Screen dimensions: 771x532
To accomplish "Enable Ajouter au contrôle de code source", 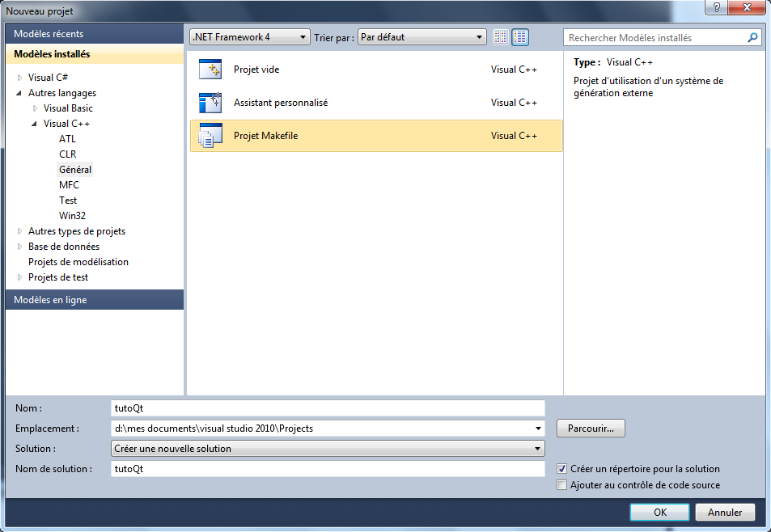I will click(x=562, y=485).
